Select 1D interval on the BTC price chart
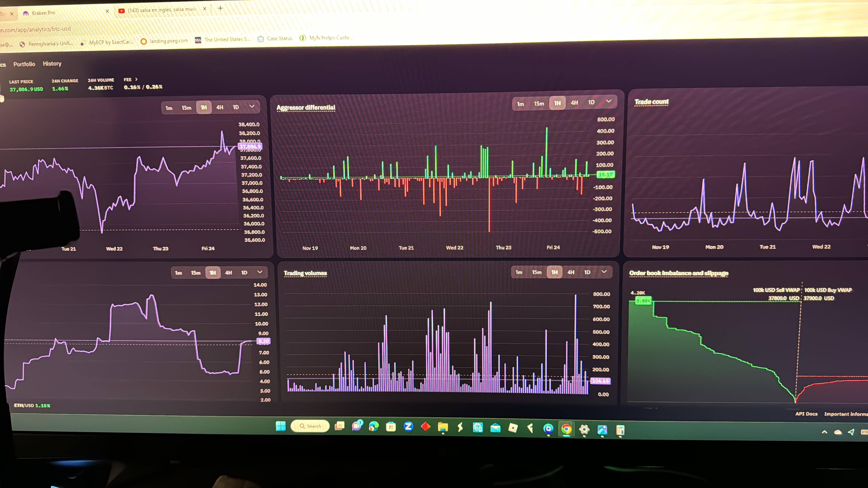 coord(236,107)
